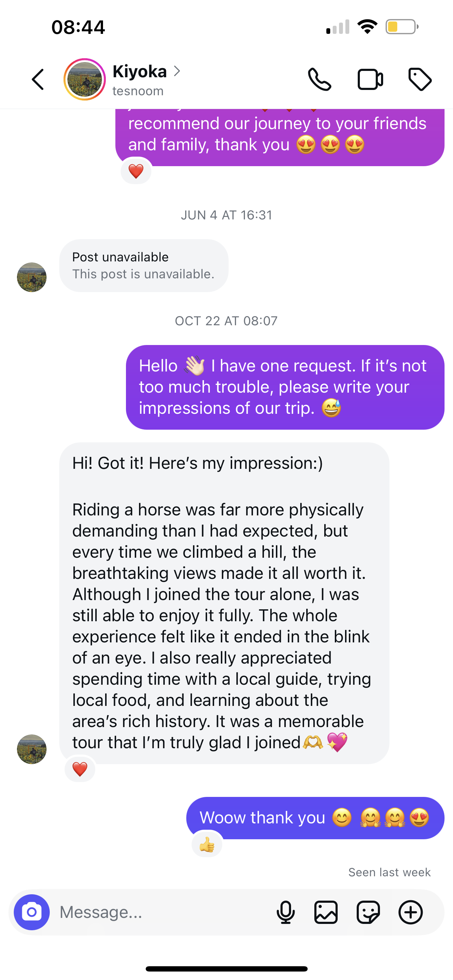Tap the back arrow to leave chat
The width and height of the screenshot is (453, 980).
[x=38, y=79]
